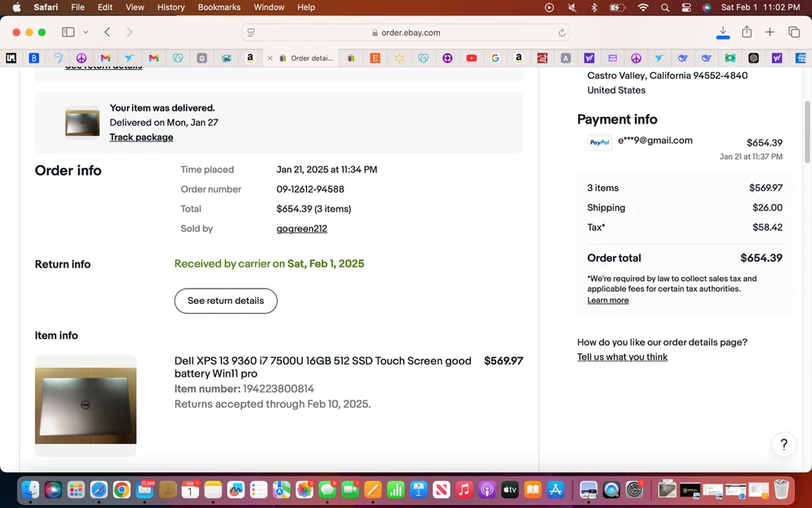The height and width of the screenshot is (508, 812).
Task: Open the History menu
Action: (x=171, y=7)
